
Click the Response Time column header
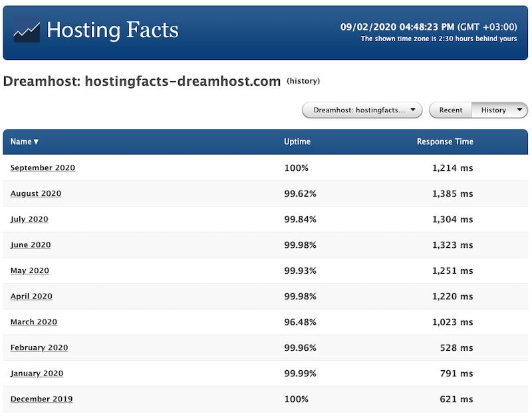[x=445, y=142]
